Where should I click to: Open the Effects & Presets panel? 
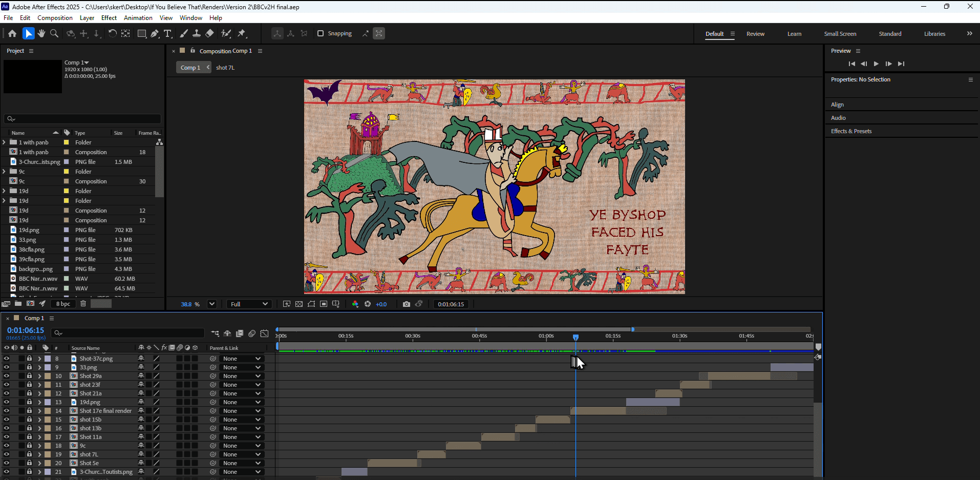[x=851, y=131]
